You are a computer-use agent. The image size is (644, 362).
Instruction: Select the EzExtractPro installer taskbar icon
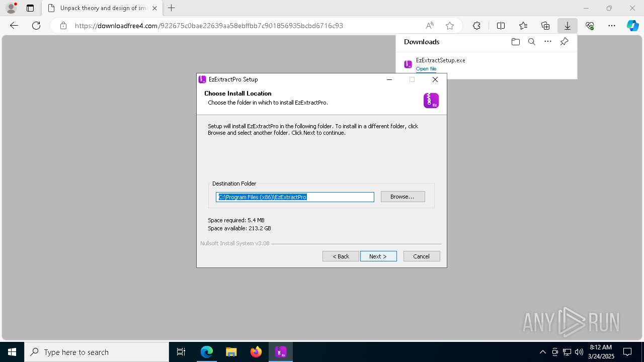point(281,352)
